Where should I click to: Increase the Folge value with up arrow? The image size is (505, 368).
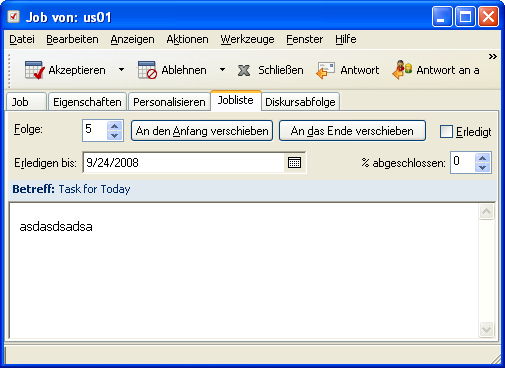[114, 126]
